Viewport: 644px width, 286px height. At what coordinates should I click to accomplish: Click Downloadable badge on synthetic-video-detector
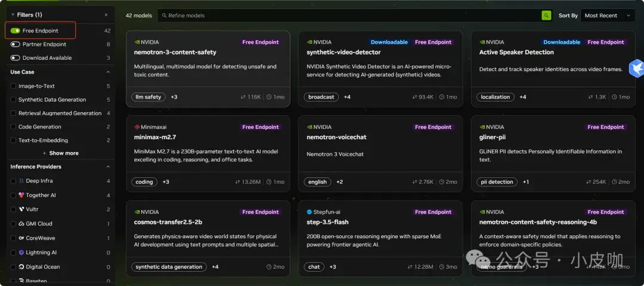coord(389,42)
